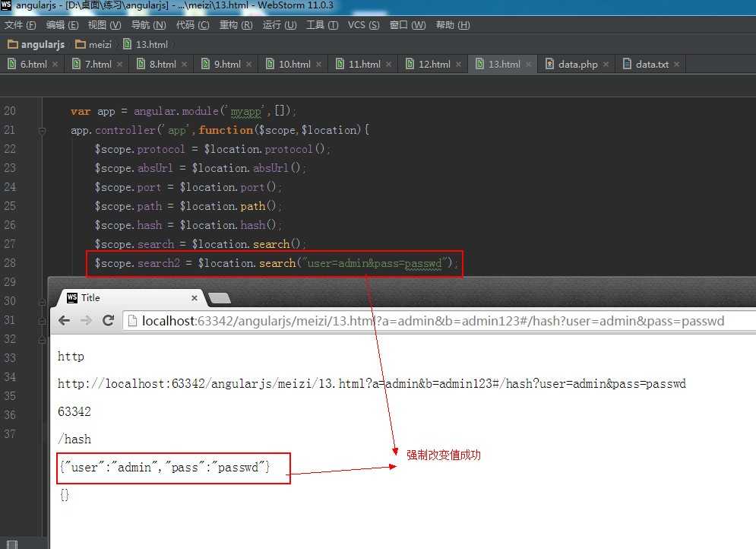This screenshot has width=756, height=549.
Task: Close the 8.html editor tab
Action: [x=184, y=64]
